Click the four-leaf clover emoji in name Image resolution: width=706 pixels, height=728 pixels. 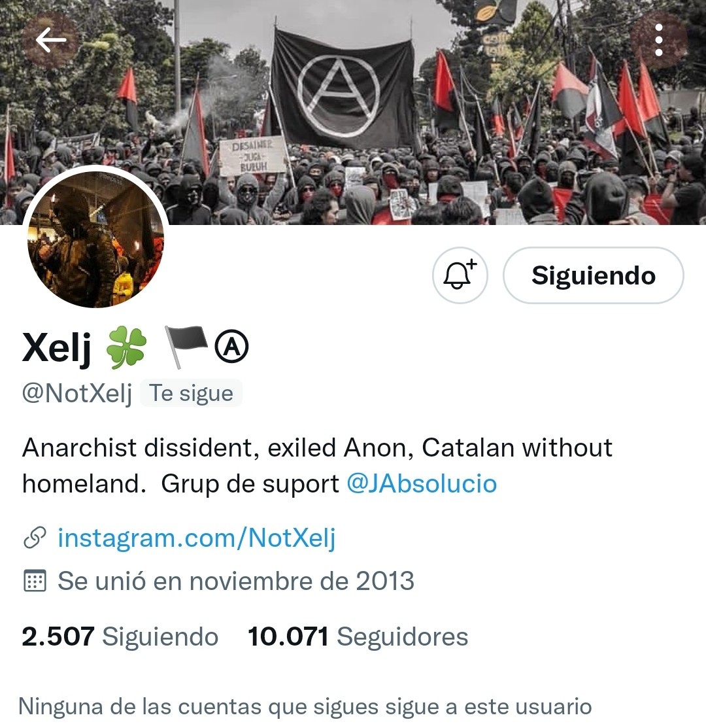click(x=126, y=347)
